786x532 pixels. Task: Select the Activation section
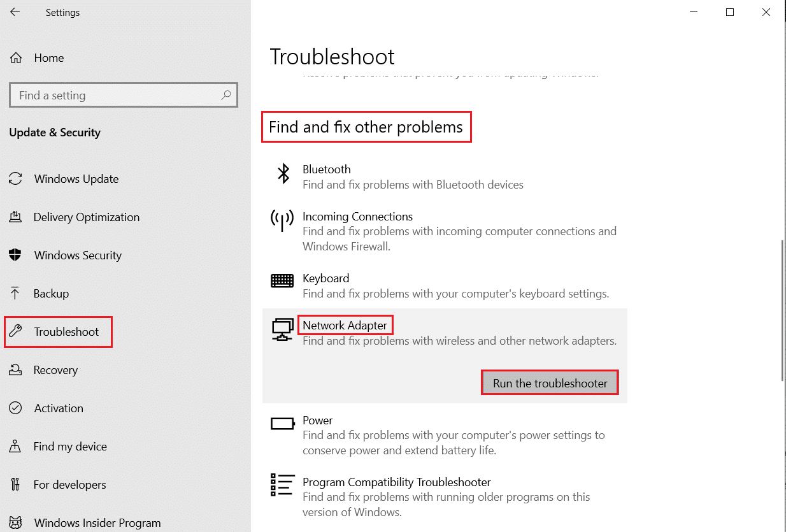(x=58, y=408)
